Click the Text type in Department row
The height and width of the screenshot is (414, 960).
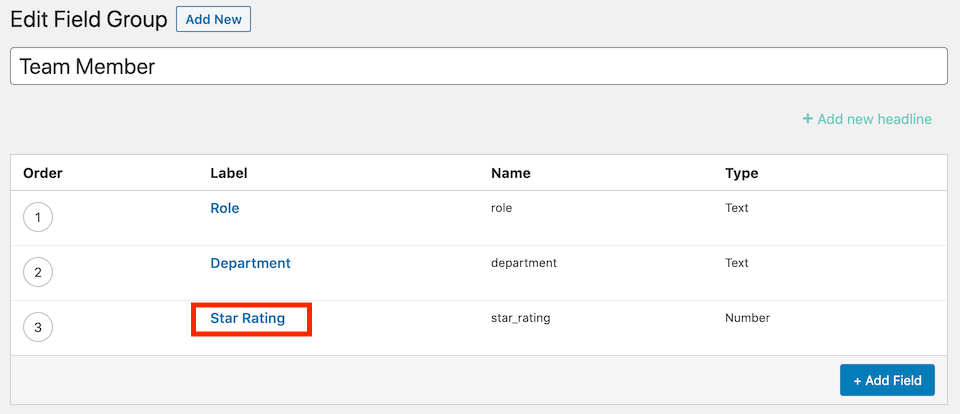point(737,263)
